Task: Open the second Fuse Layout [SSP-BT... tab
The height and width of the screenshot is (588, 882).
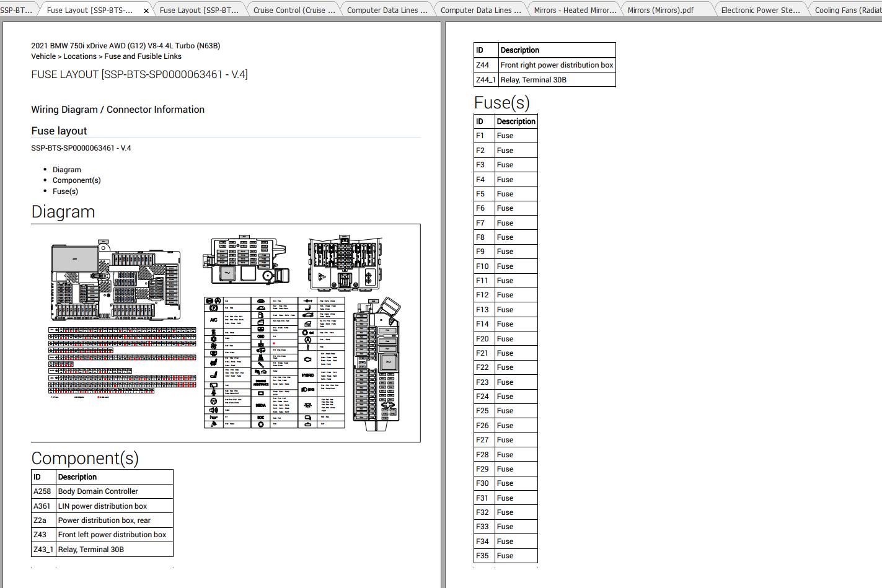Action: point(199,10)
